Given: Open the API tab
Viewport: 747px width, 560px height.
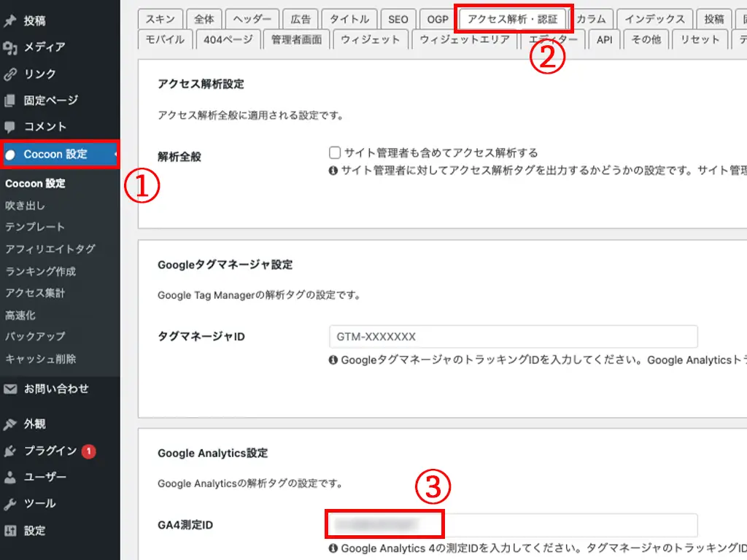Looking at the screenshot, I should click(x=604, y=39).
